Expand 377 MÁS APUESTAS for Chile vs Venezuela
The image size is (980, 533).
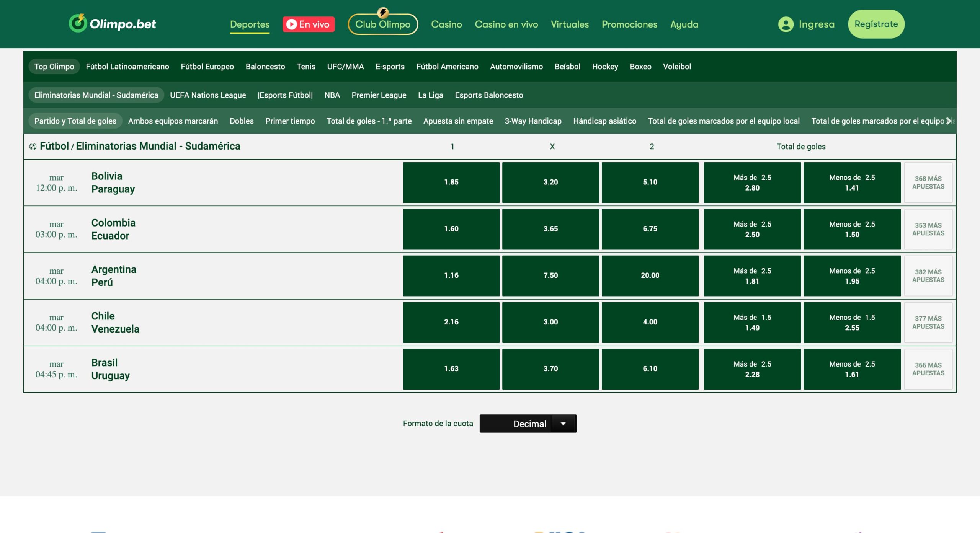[x=928, y=322]
